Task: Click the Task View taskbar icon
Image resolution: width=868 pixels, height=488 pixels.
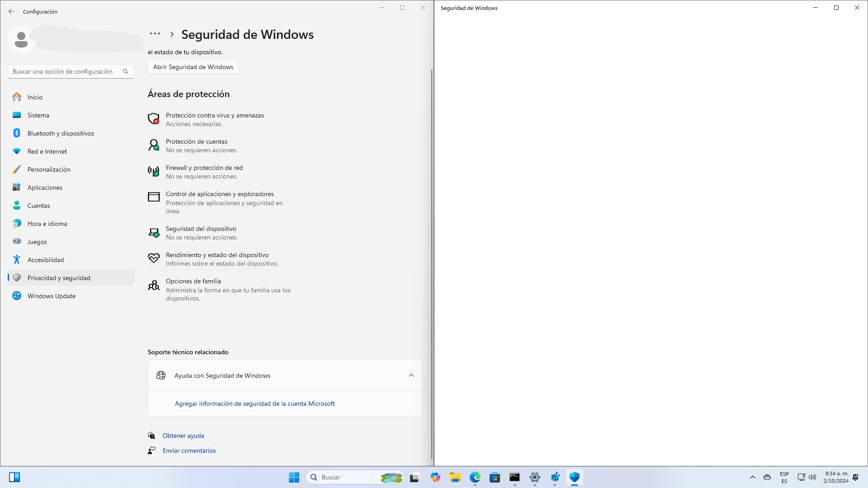Action: (x=415, y=477)
